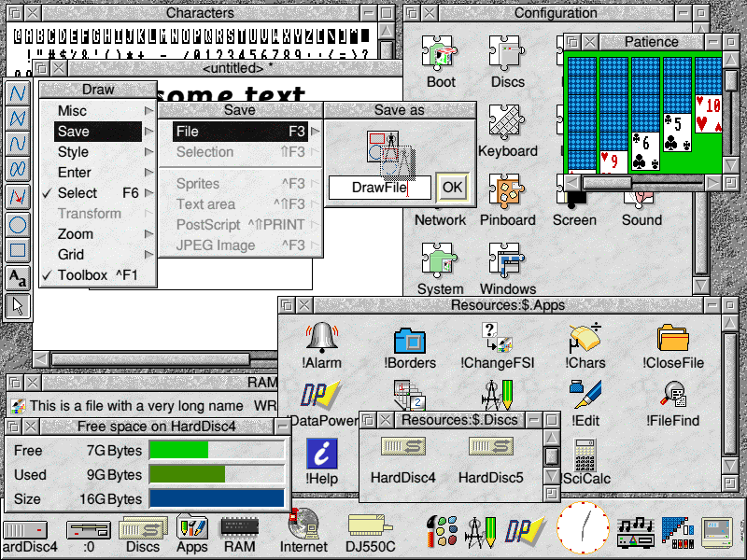Select the ellipse tool in Draw toolbox
Viewport: 747px width, 560px height.
pyautogui.click(x=17, y=224)
